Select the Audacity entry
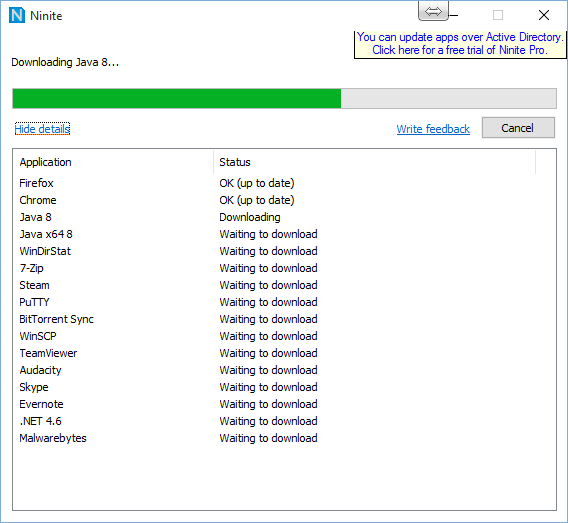Screen dimensions: 568x523 41,371
